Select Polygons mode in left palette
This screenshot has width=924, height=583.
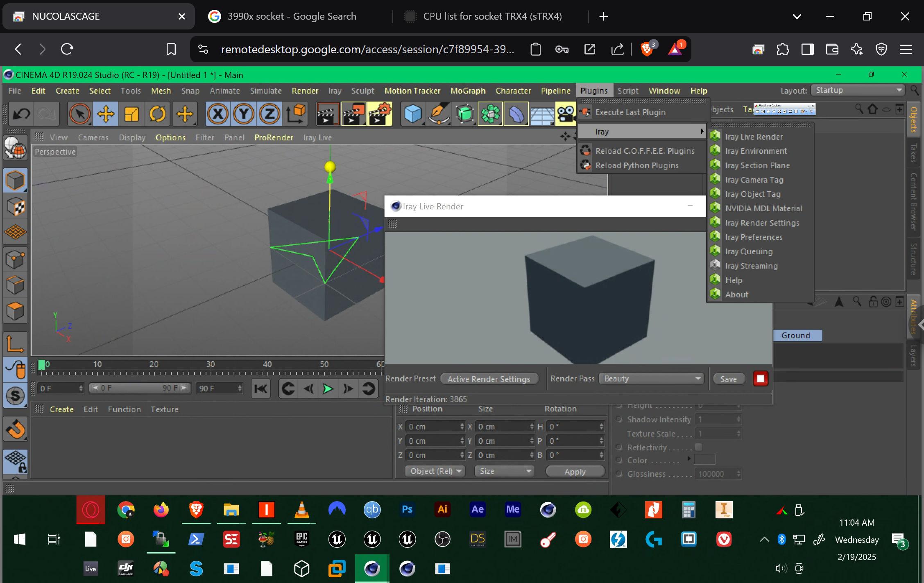tap(16, 312)
